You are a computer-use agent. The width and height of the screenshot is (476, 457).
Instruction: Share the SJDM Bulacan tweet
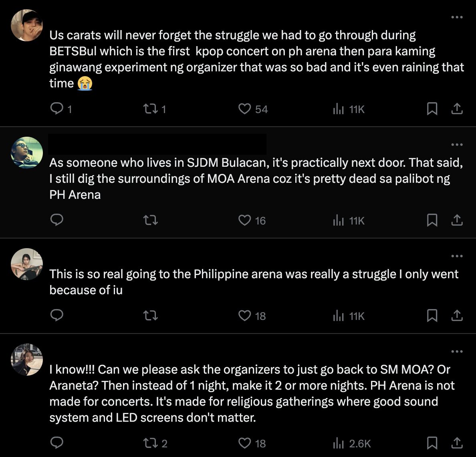(x=457, y=220)
